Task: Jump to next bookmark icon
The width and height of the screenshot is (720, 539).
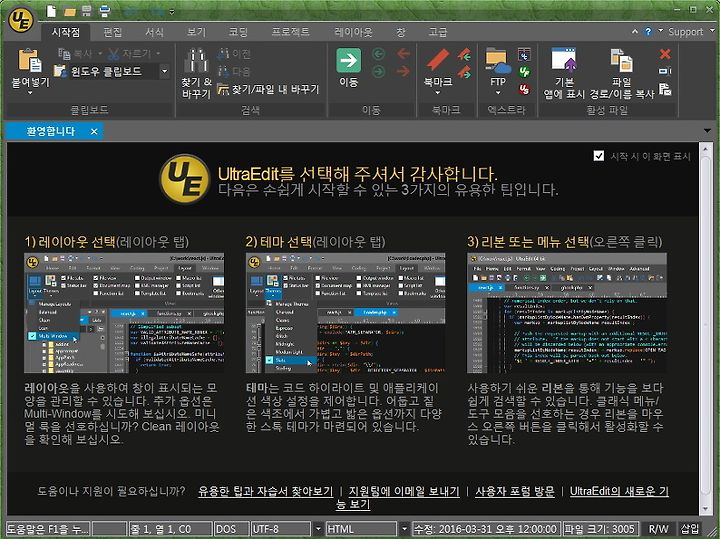Action: pyautogui.click(x=465, y=72)
